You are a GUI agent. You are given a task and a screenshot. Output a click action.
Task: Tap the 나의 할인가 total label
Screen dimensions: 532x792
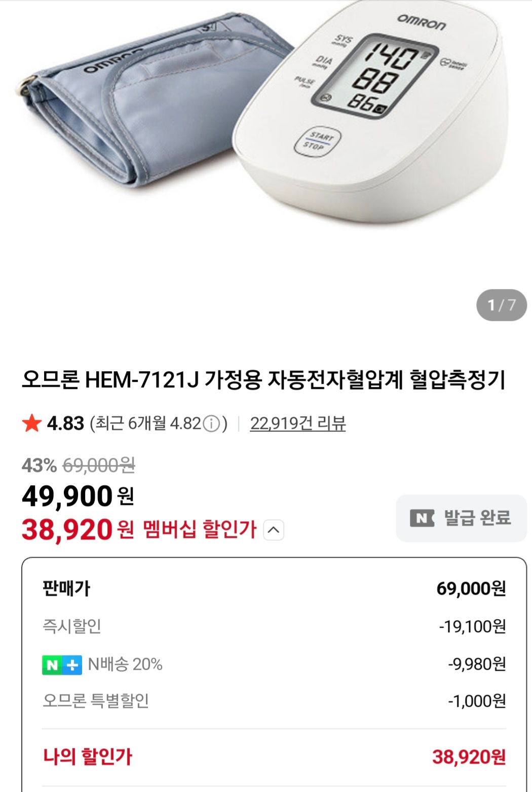coord(87,757)
